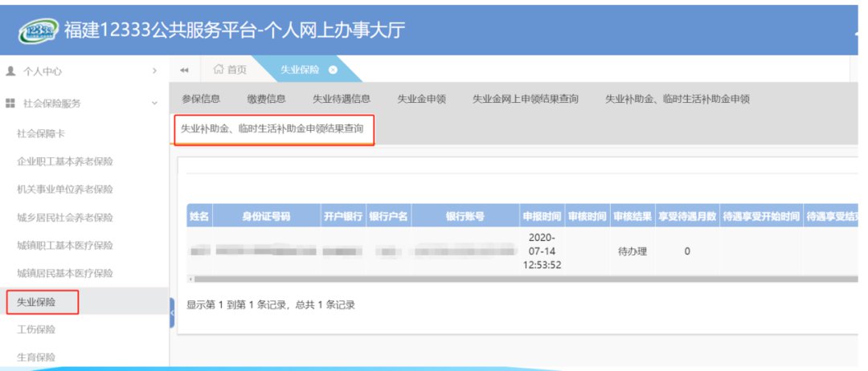This screenshot has height=371, width=868.
Task: Click the 享受待遇月数 column header
Action: tap(687, 216)
